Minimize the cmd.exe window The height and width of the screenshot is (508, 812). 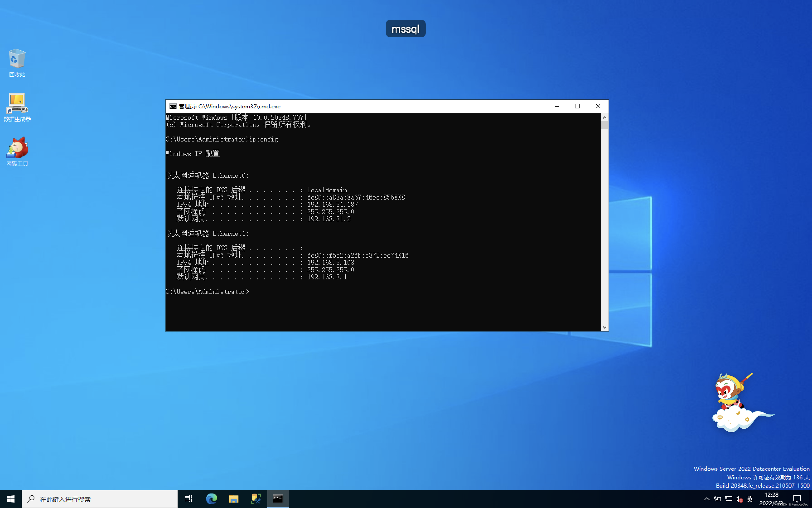(x=557, y=107)
